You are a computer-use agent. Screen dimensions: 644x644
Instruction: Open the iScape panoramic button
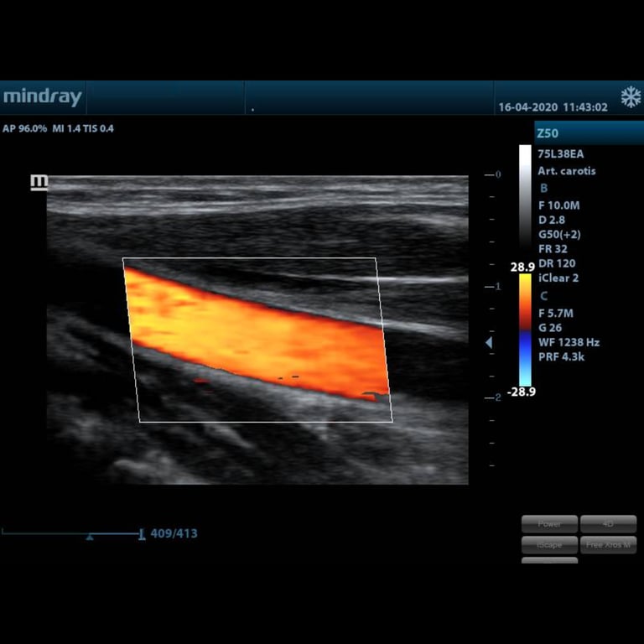click(x=549, y=545)
